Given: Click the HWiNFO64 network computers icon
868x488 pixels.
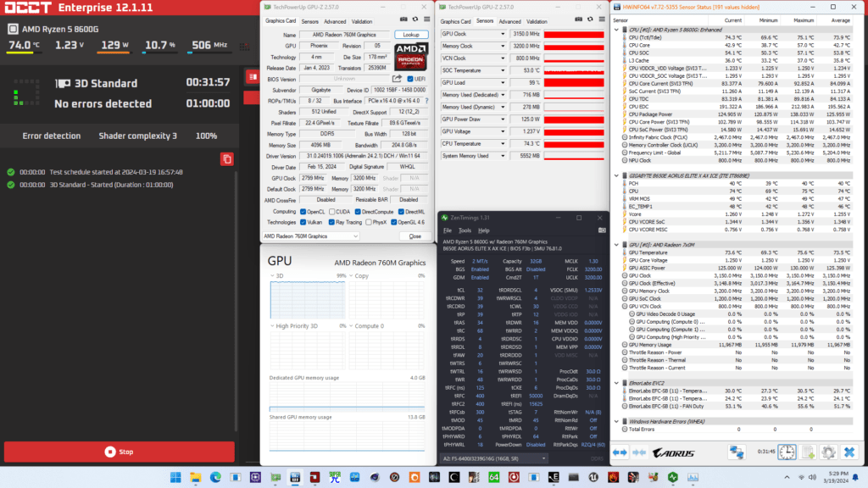Looking at the screenshot, I should 737,452.
